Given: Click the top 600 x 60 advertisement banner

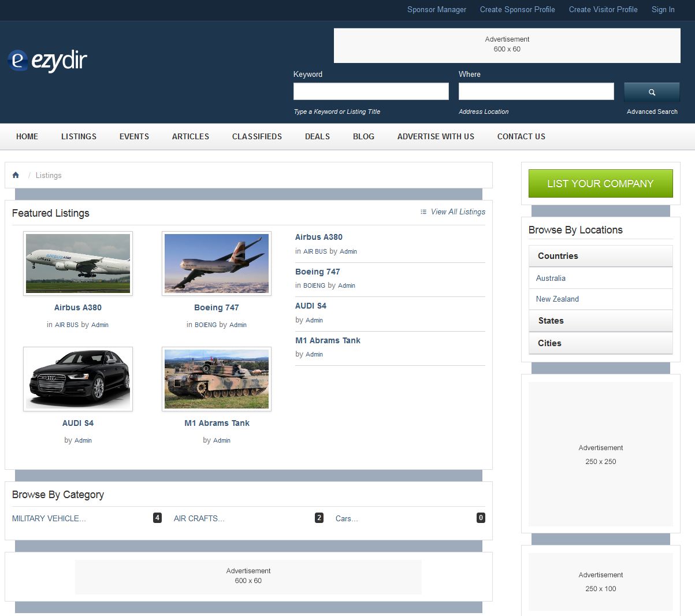Looking at the screenshot, I should pos(507,46).
